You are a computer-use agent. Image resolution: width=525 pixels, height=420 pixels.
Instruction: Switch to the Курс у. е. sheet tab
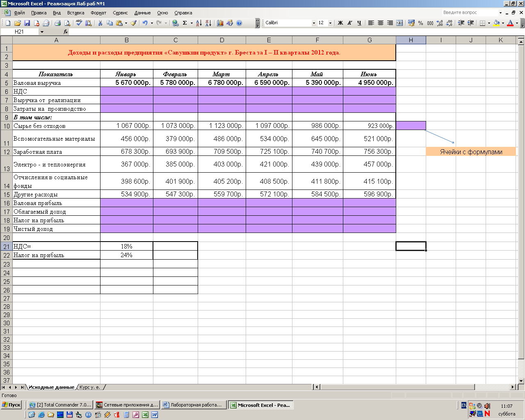pyautogui.click(x=90, y=387)
